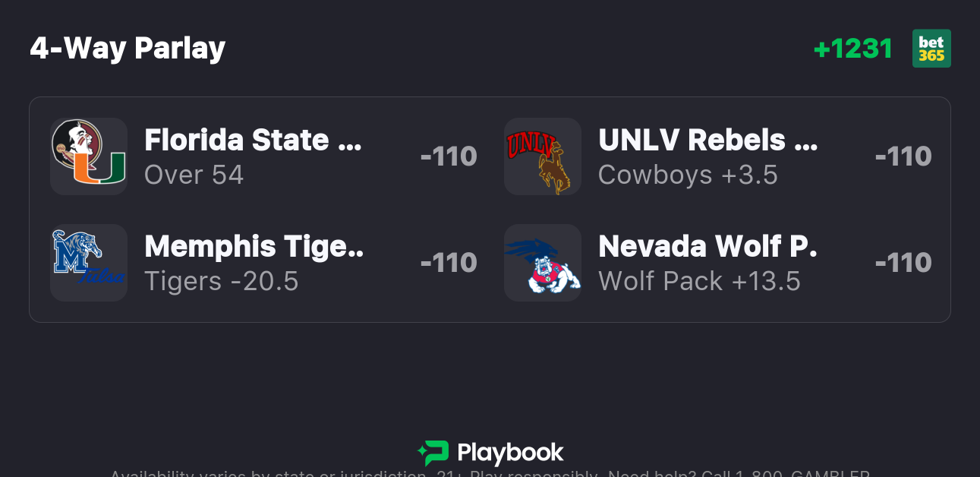
Task: Select the +1231 parlay odds
Action: (853, 49)
